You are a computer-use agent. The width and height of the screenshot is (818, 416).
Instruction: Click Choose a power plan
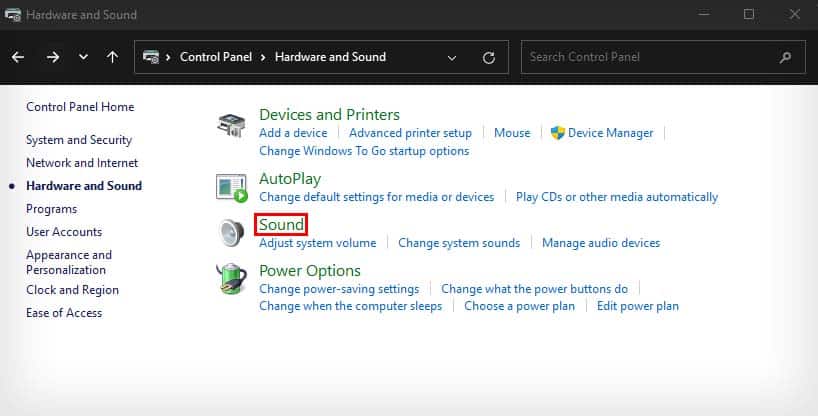point(520,306)
